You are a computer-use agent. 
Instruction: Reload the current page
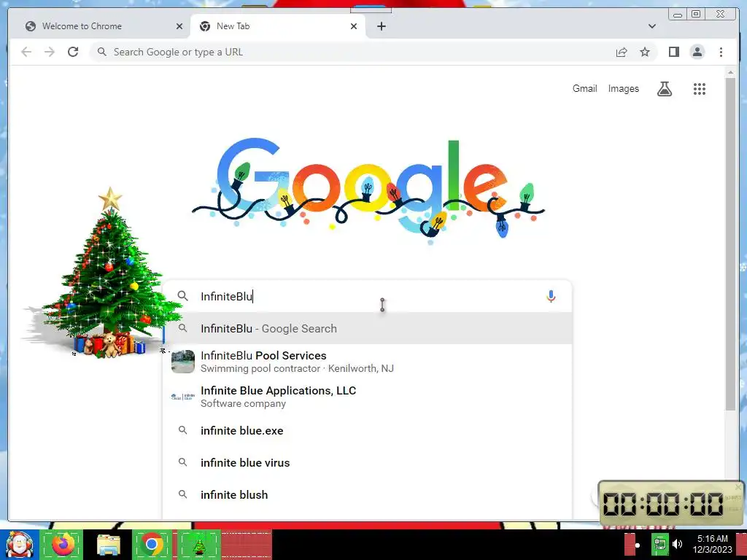click(x=73, y=52)
